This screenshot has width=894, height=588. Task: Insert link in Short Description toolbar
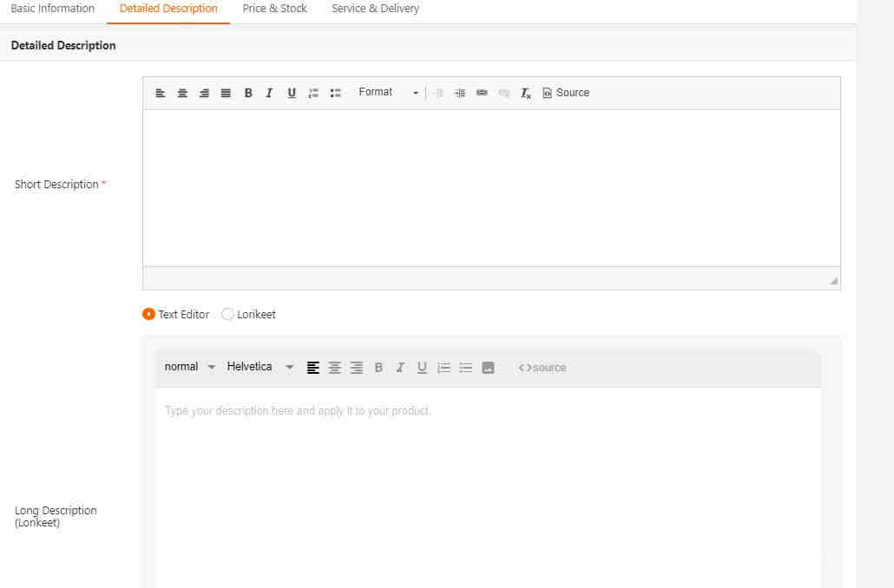tap(482, 93)
